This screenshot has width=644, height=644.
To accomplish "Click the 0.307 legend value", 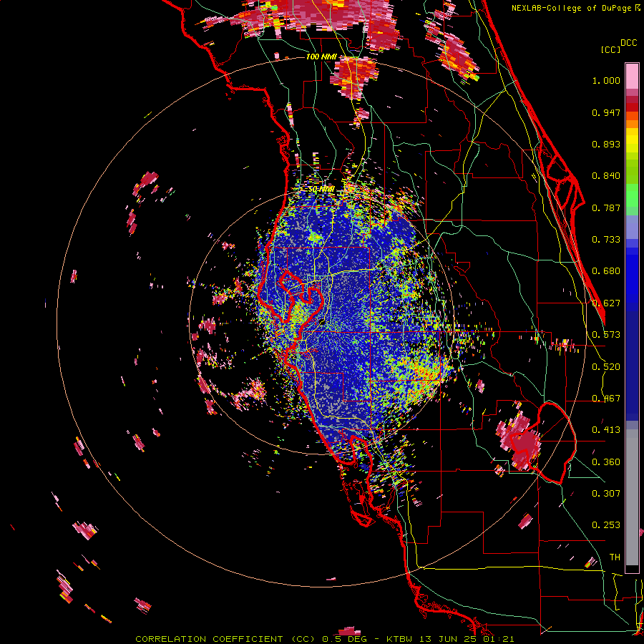I will [606, 494].
